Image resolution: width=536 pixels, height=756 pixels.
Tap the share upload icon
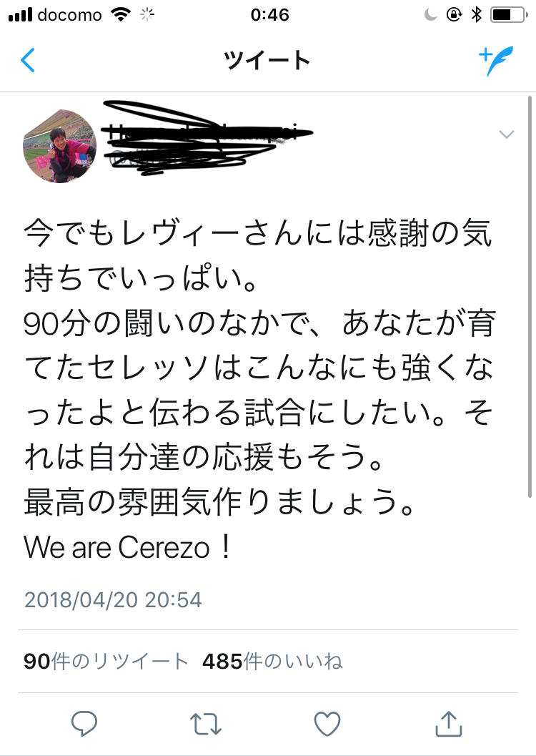tap(449, 723)
